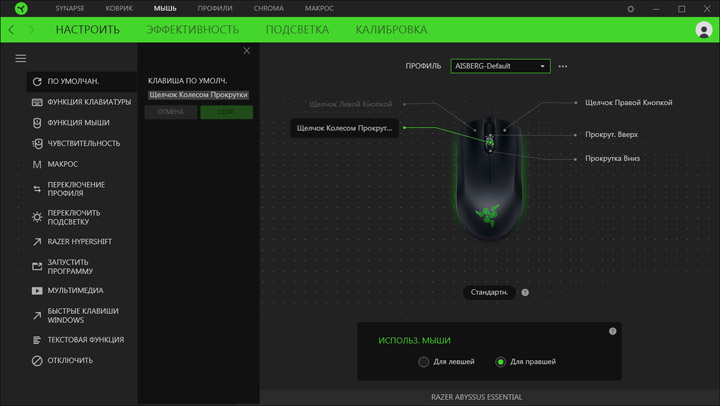Open the ПОДСВЕТКА subtab
This screenshot has width=720, height=406.
coord(297,30)
